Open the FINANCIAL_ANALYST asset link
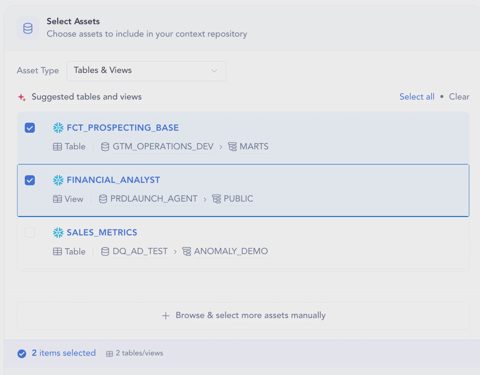Screen dimensions: 480x375 (x=113, y=180)
